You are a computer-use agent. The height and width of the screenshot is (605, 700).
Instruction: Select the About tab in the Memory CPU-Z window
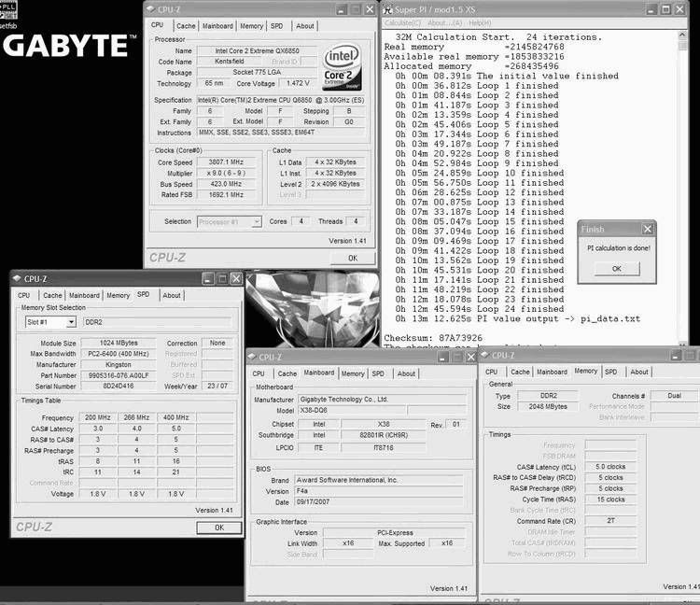tap(639, 372)
